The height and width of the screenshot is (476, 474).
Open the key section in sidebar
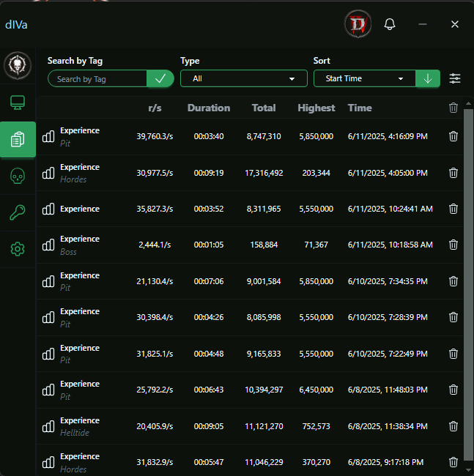tap(18, 212)
